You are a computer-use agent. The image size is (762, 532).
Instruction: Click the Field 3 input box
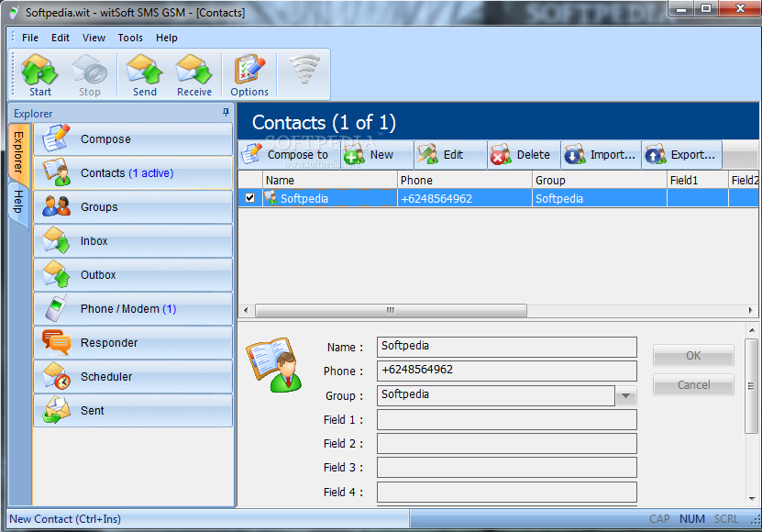point(506,467)
